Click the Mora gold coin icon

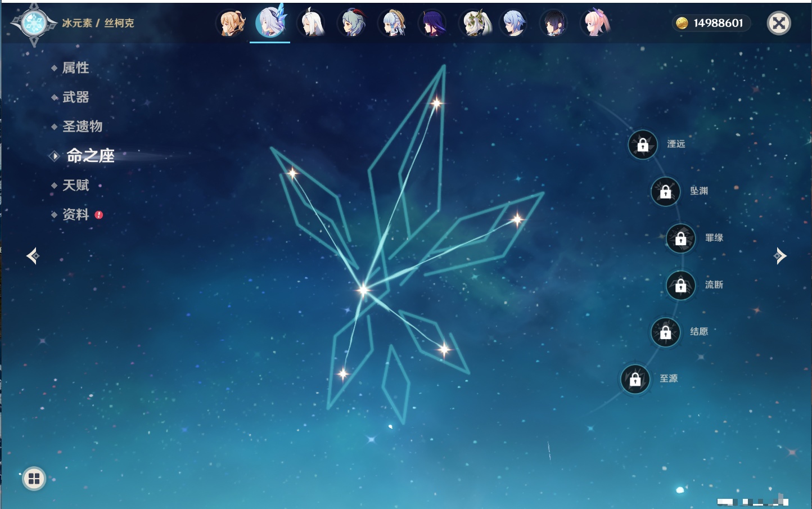(682, 23)
